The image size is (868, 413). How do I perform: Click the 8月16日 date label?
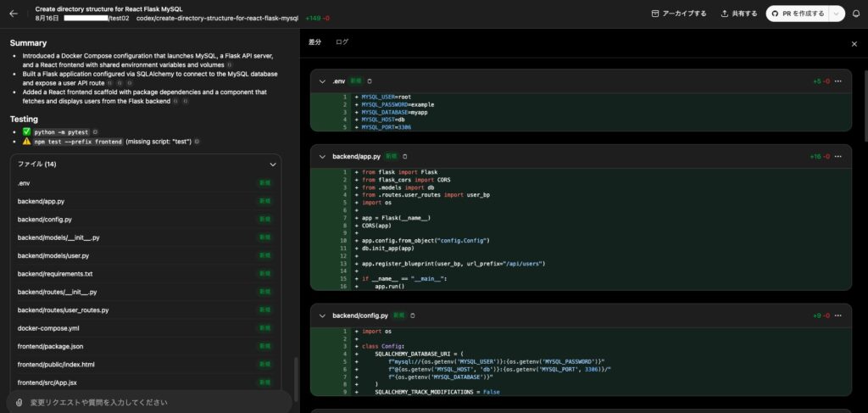click(46, 19)
